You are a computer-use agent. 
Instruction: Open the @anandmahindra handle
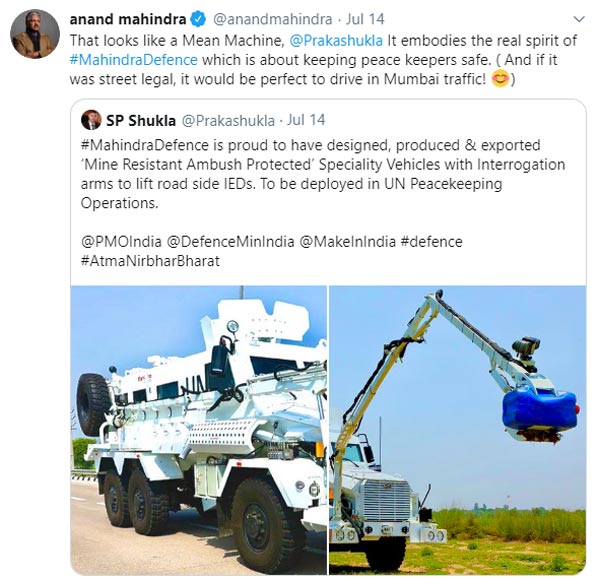click(272, 19)
